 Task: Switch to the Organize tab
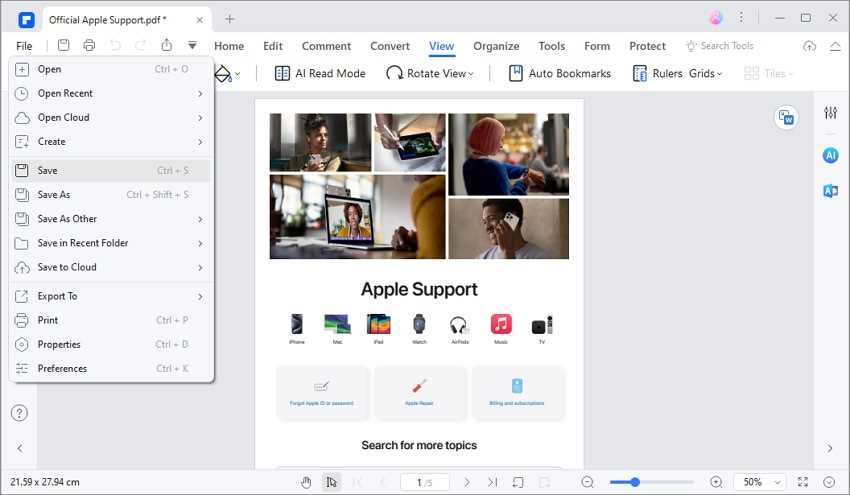coord(496,46)
